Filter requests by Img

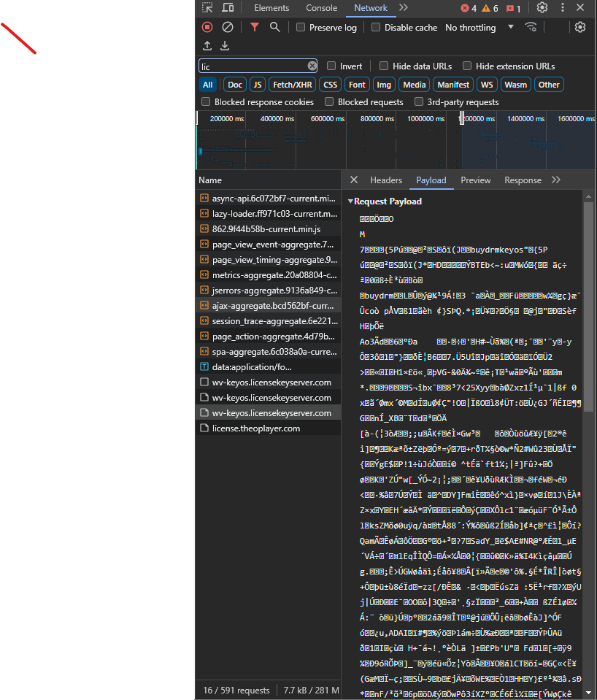(x=384, y=85)
